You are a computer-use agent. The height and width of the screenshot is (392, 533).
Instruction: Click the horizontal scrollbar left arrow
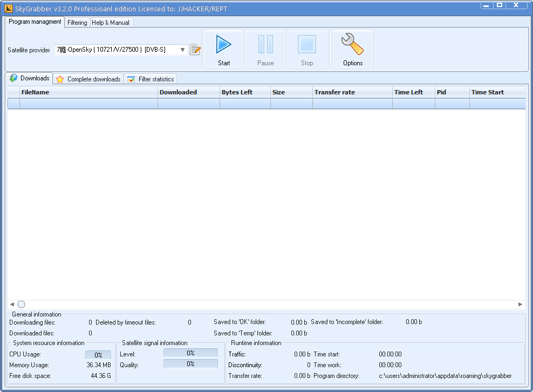point(12,304)
